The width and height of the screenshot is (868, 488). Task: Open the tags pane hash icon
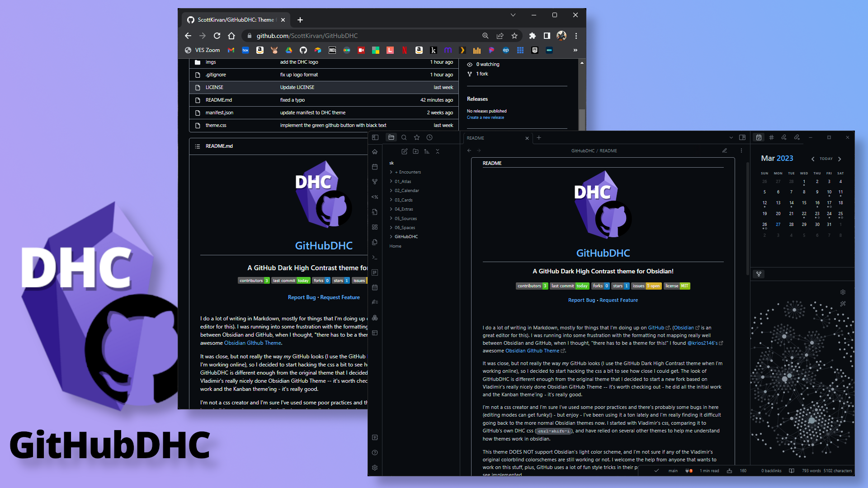[772, 137]
